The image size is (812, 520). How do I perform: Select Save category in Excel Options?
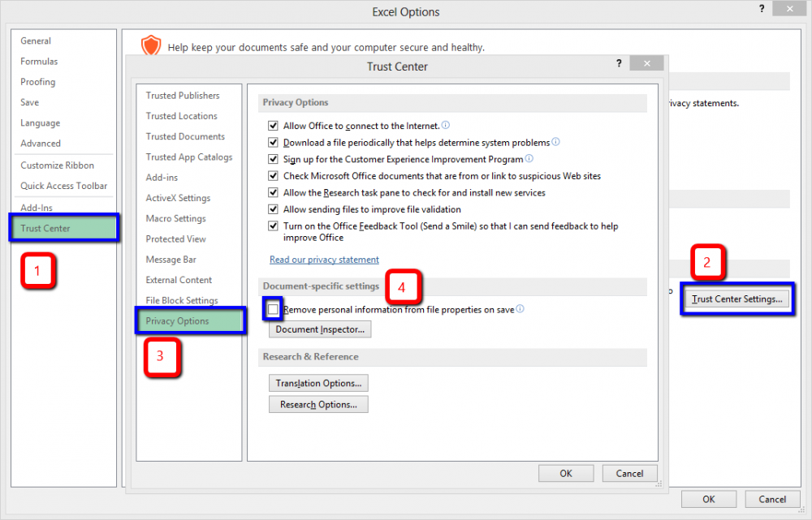[x=29, y=102]
